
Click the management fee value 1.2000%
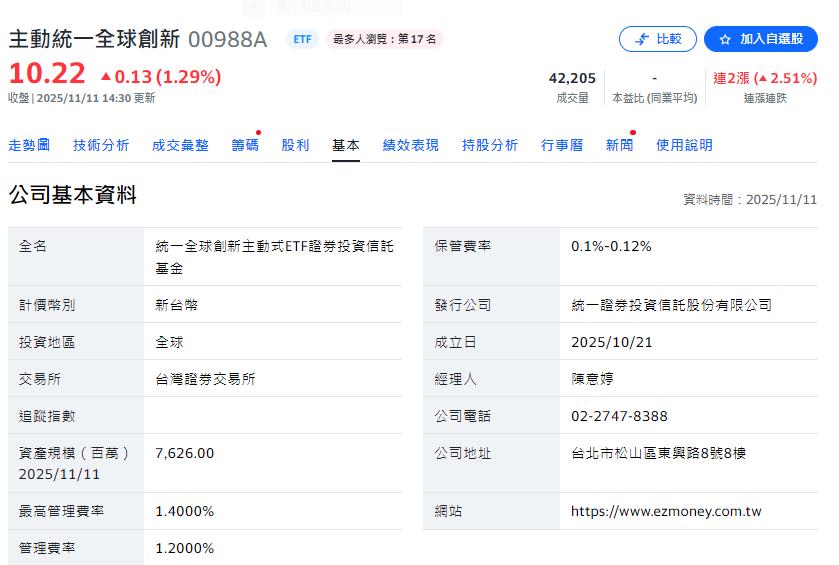point(185,548)
